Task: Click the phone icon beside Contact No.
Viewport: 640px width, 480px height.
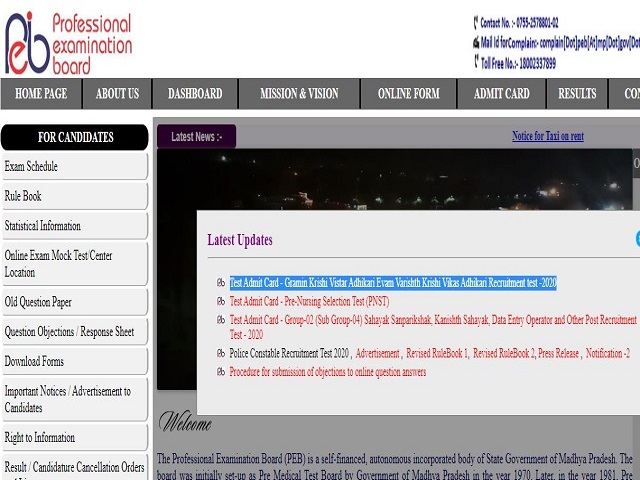Action: tap(476, 22)
